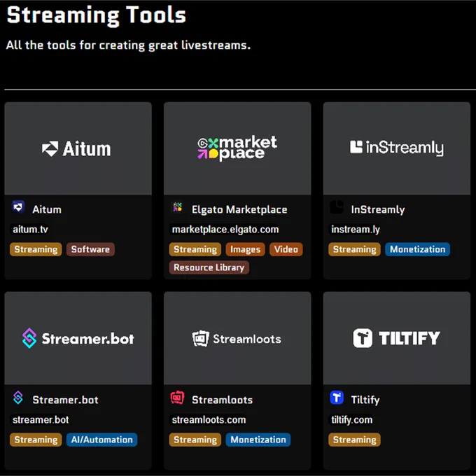Click the Streamer.bot favicon icon
This screenshot has height=476, width=476.
[18, 398]
